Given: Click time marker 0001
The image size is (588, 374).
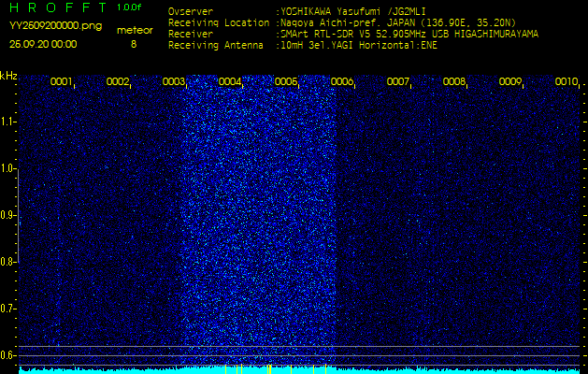Looking at the screenshot, I should (x=61, y=81).
